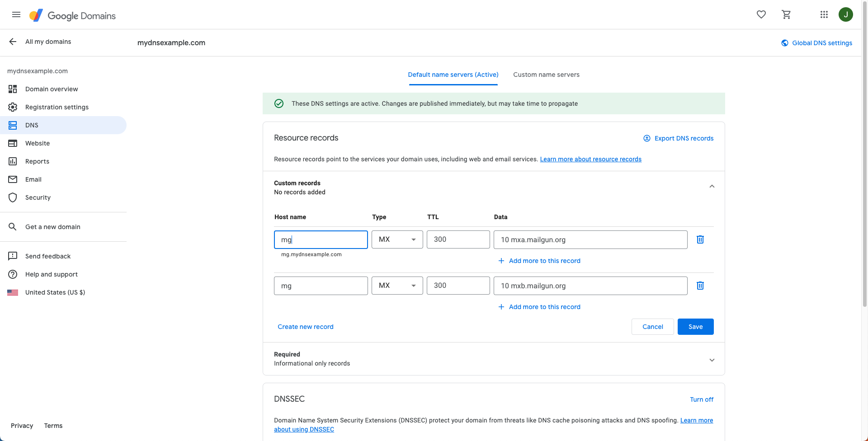Screen dimensions: 868x441
Task: Open the Google apps grid menu
Action: [x=824, y=14]
